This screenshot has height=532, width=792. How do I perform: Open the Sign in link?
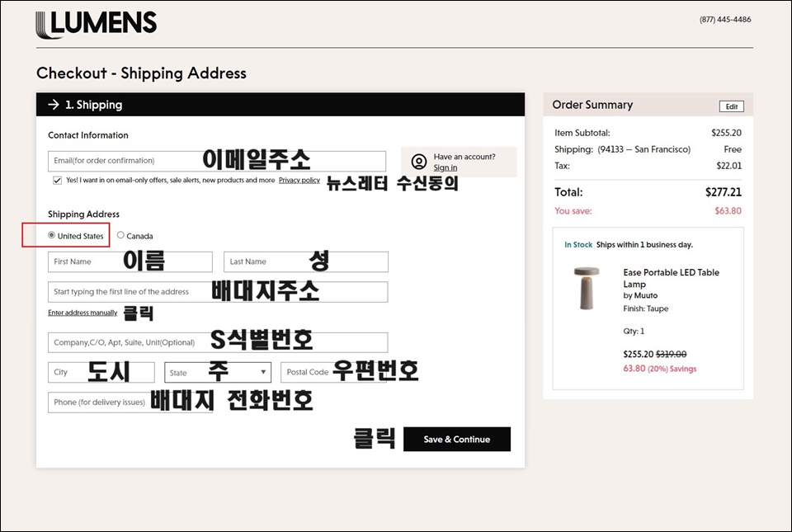445,167
